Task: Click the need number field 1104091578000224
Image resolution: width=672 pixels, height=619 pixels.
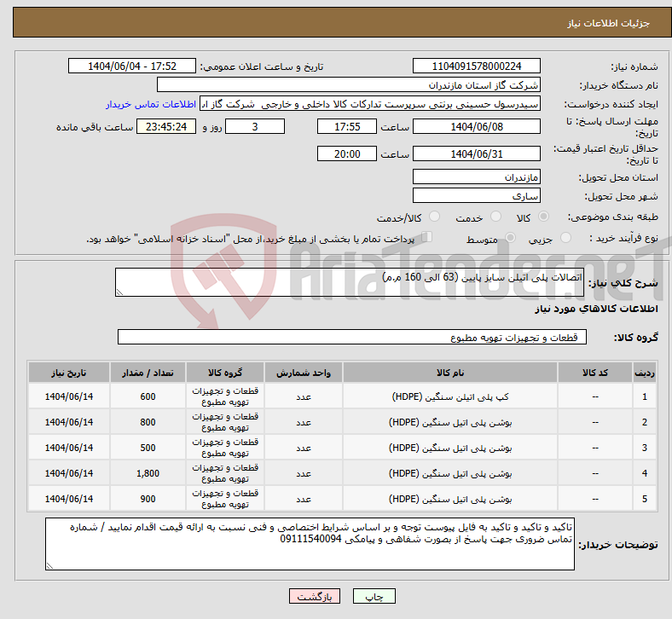Action: click(477, 66)
